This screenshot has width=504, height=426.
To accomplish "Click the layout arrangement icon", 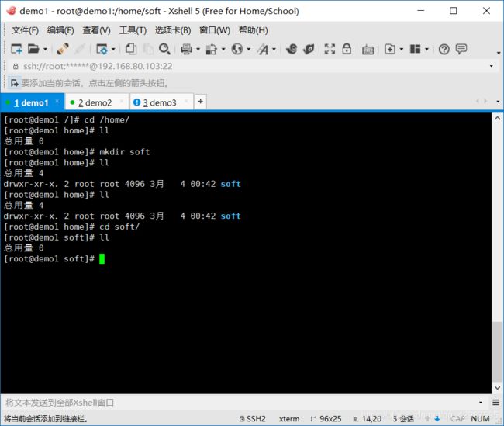I will (415, 49).
